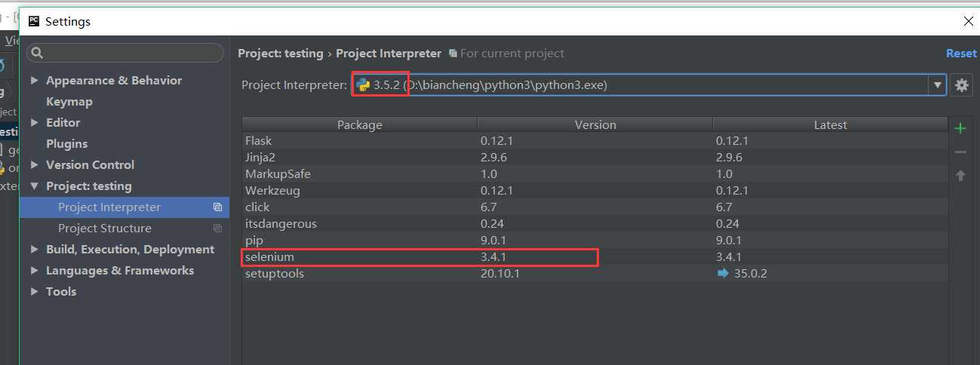Select the click package row
This screenshot has width=980, height=365.
tap(594, 207)
